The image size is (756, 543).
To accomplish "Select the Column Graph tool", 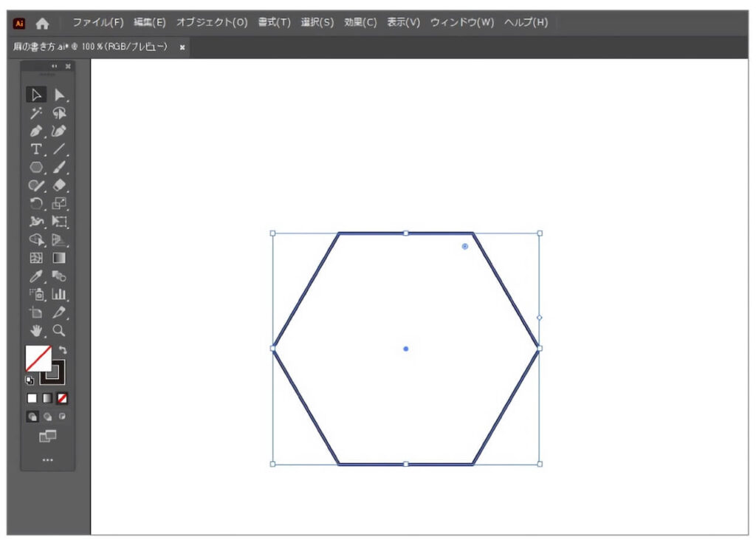I will click(59, 295).
